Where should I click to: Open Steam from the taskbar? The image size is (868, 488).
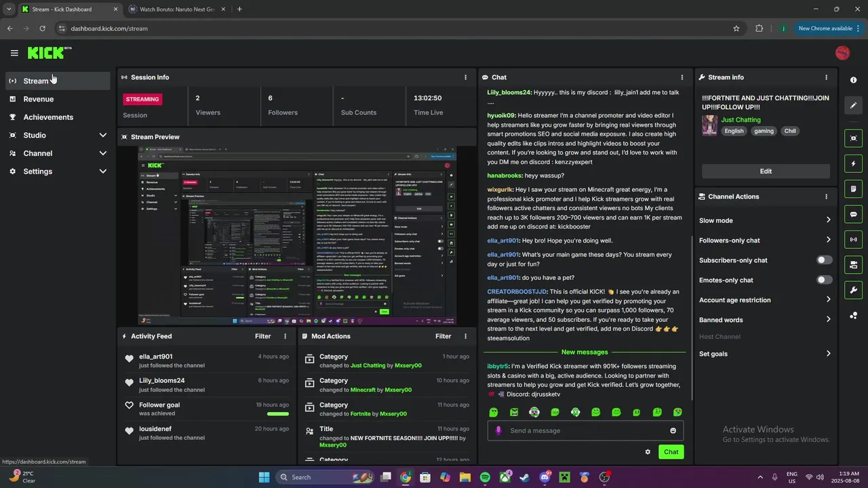click(x=525, y=477)
